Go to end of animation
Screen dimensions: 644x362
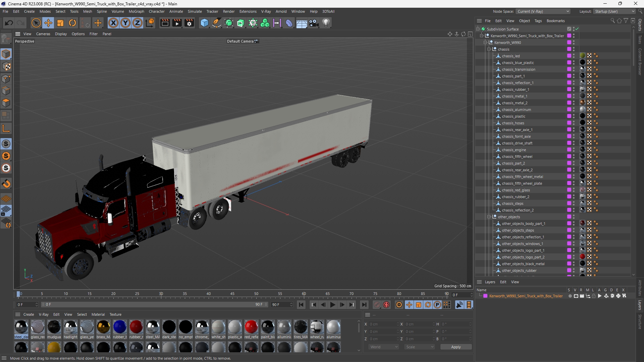tap(364, 305)
